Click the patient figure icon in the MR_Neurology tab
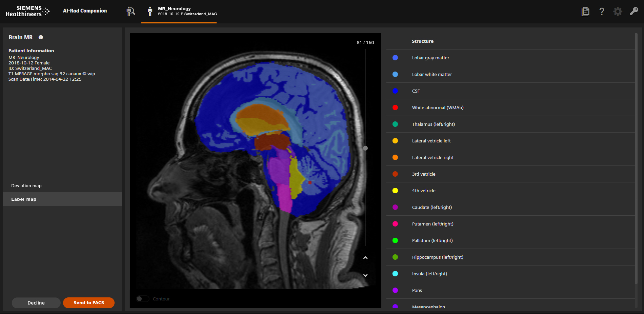This screenshot has height=314, width=644. [x=150, y=11]
